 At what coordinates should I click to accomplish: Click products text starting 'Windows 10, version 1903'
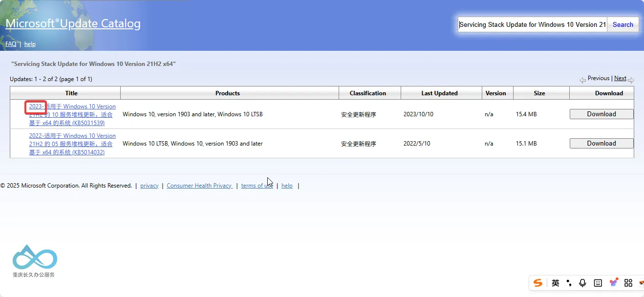tap(193, 114)
